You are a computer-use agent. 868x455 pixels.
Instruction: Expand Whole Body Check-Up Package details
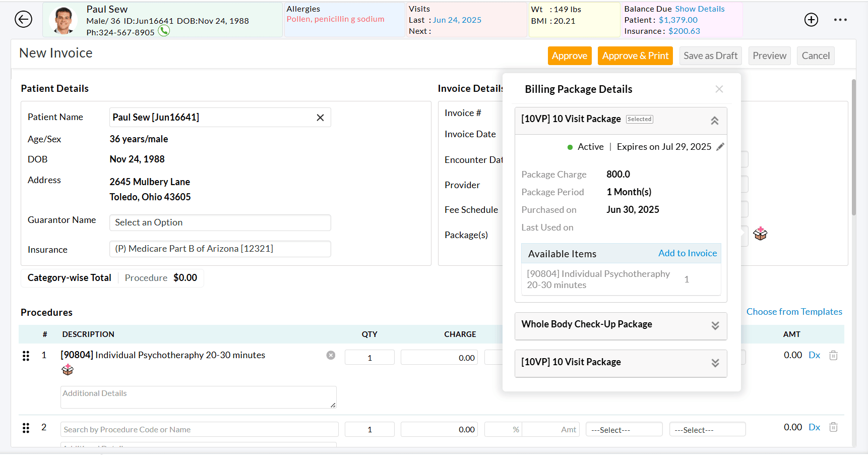pos(715,326)
